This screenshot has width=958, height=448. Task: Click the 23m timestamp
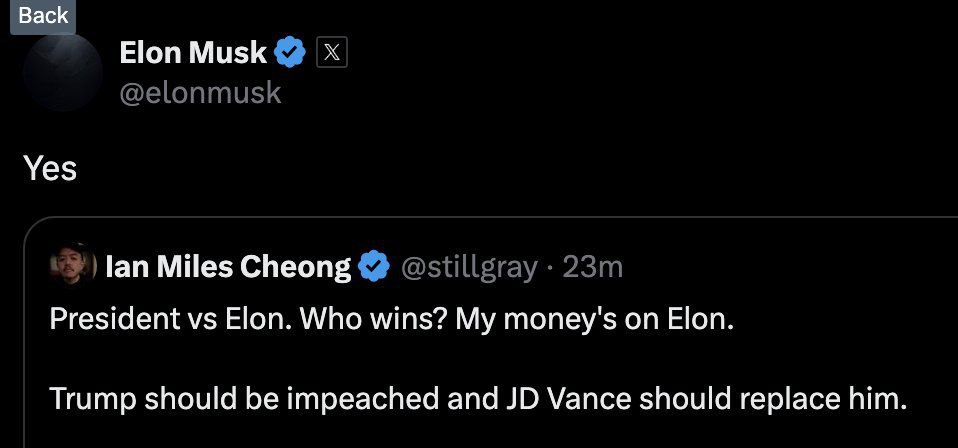coord(593,267)
